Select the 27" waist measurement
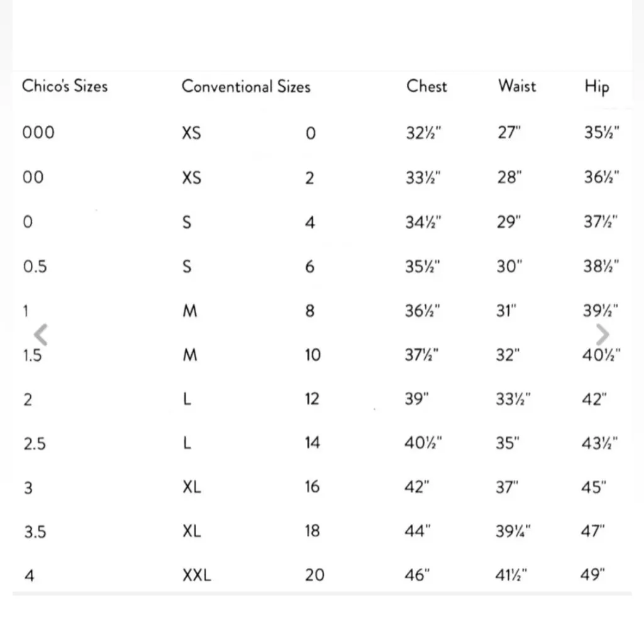This screenshot has height=644, width=644. coord(509,133)
